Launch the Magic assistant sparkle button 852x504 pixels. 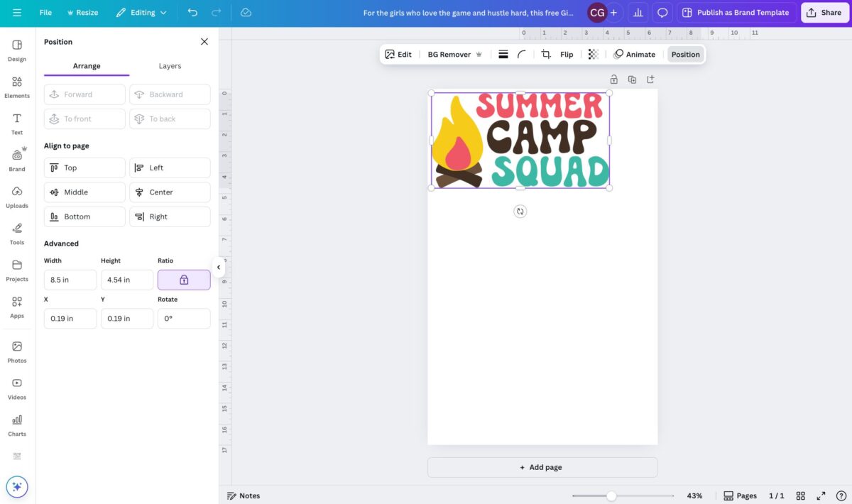click(17, 487)
